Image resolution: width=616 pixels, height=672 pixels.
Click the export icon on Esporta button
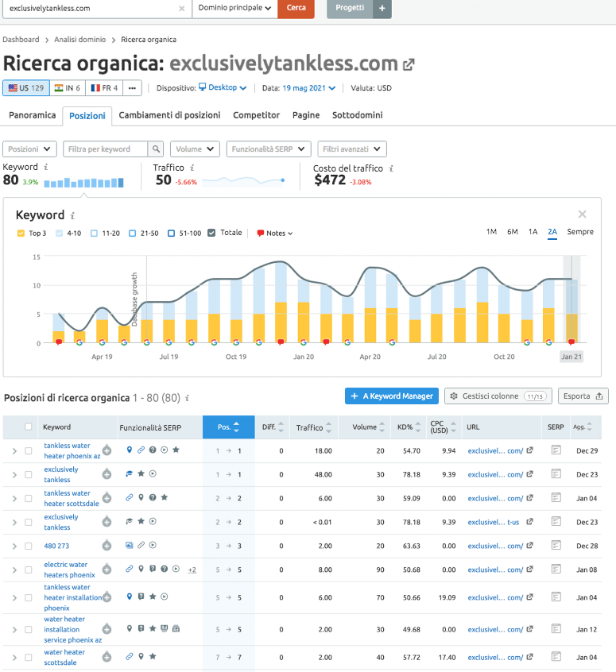coord(599,396)
